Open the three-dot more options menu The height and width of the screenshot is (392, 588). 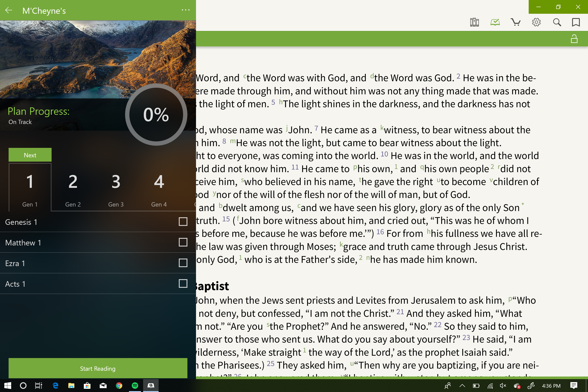[x=185, y=10]
